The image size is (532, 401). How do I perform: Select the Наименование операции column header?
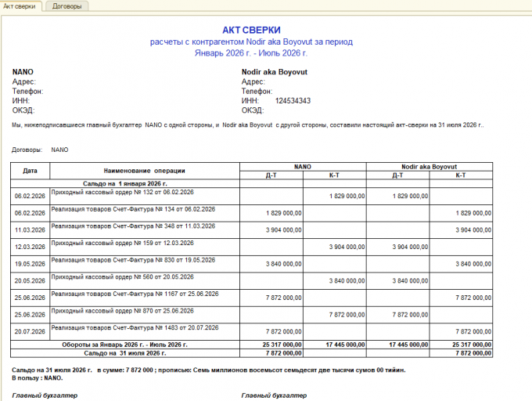[145, 171]
